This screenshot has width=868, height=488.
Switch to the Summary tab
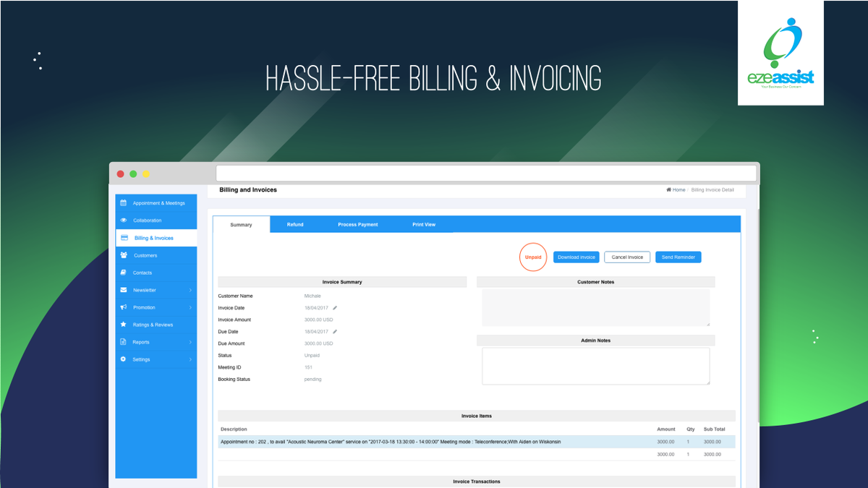(242, 225)
